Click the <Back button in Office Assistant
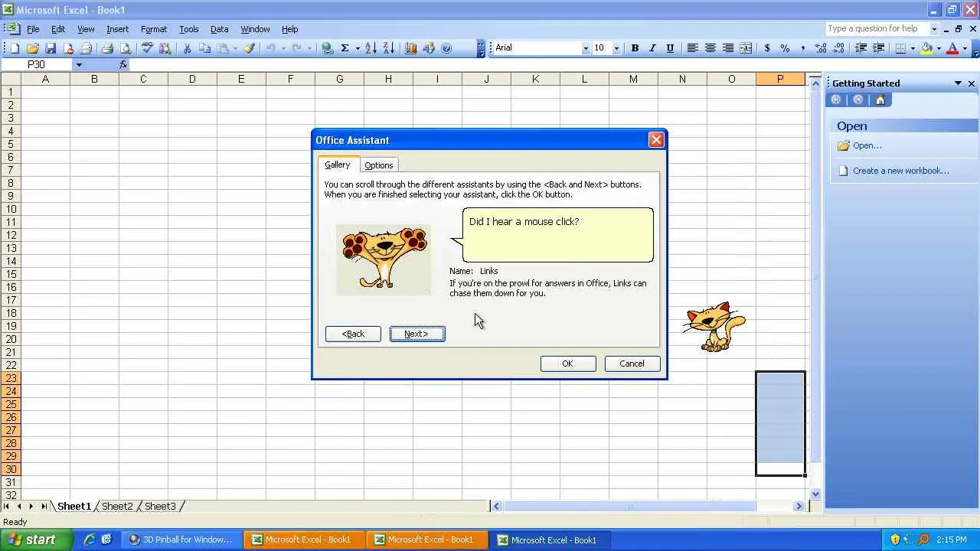Viewport: 980px width, 551px height. pyautogui.click(x=353, y=334)
